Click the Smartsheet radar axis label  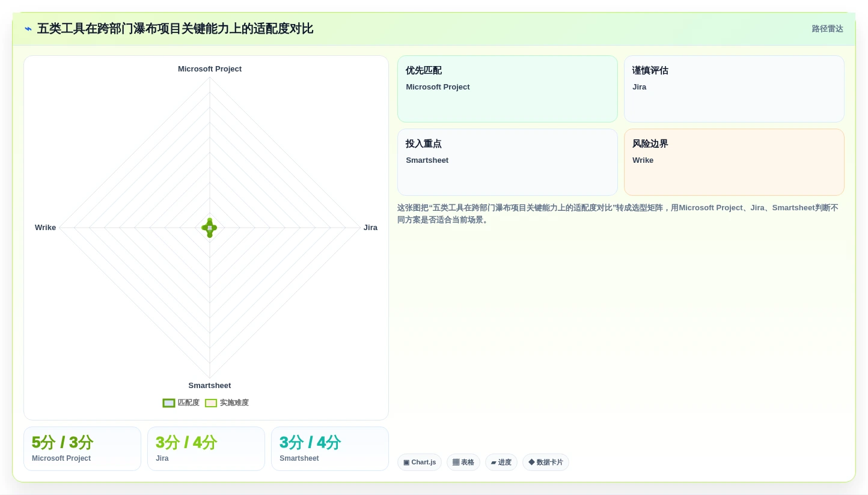(210, 386)
